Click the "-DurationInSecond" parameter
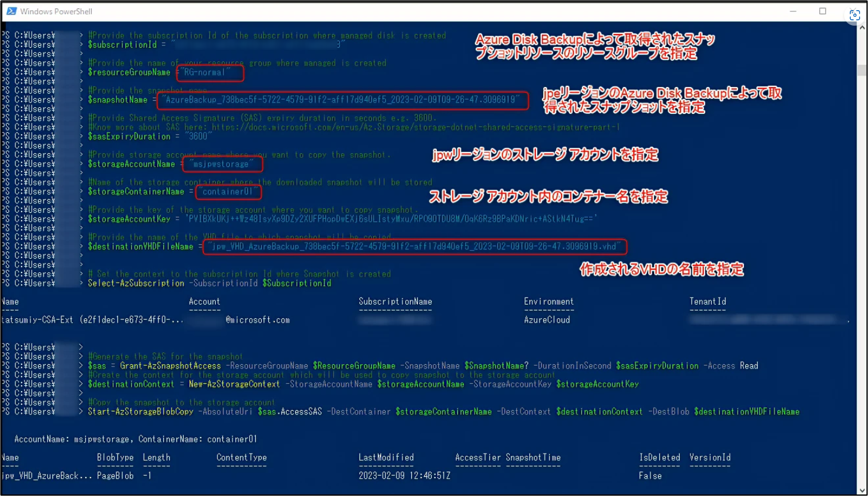This screenshot has height=496, width=868. pos(572,365)
